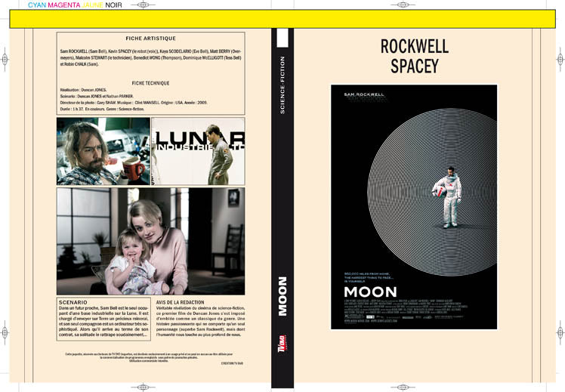Click the 'Durée : 1 h 37' line
Image resolution: width=565 pixels, height=392 pixels.
pos(102,109)
